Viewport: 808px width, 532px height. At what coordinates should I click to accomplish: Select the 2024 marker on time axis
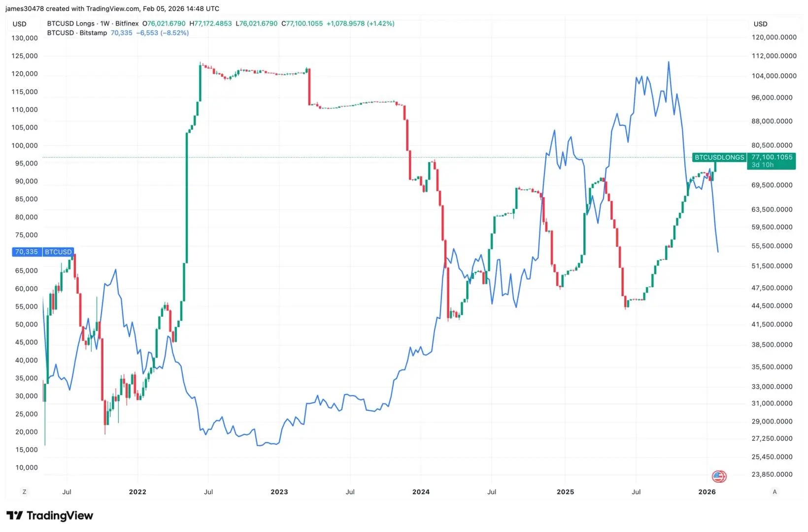(x=421, y=492)
